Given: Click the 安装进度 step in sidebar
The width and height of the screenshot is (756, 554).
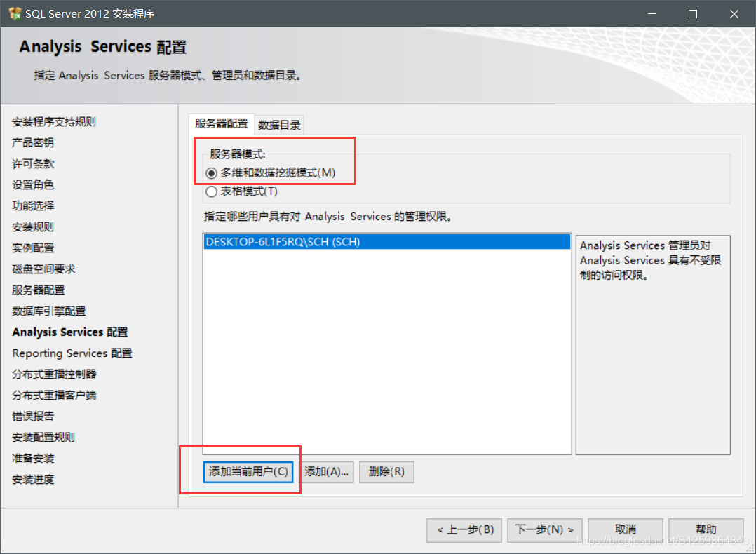Looking at the screenshot, I should pos(33,480).
